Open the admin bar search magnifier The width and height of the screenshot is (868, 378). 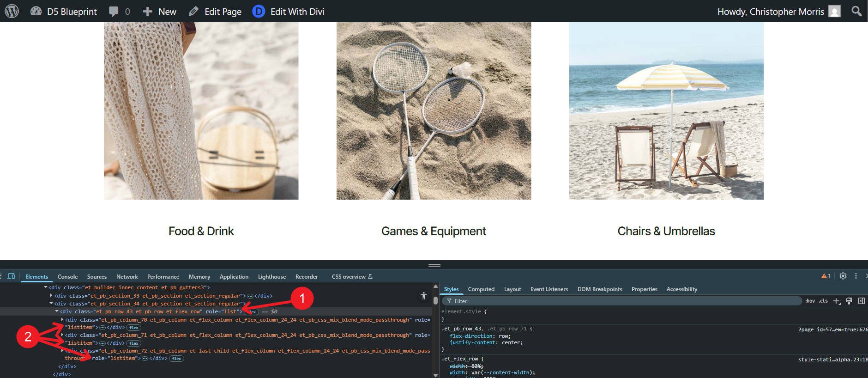856,11
